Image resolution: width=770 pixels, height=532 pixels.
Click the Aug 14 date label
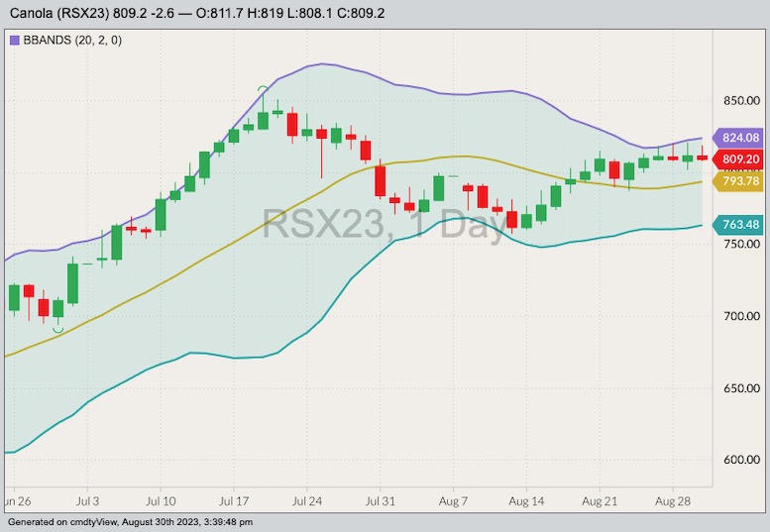coord(526,501)
